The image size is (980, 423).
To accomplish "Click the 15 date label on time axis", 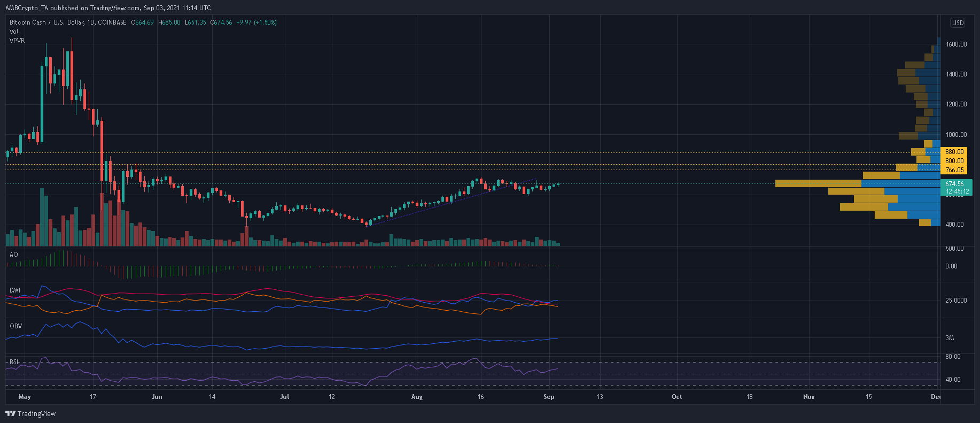I will (x=869, y=397).
